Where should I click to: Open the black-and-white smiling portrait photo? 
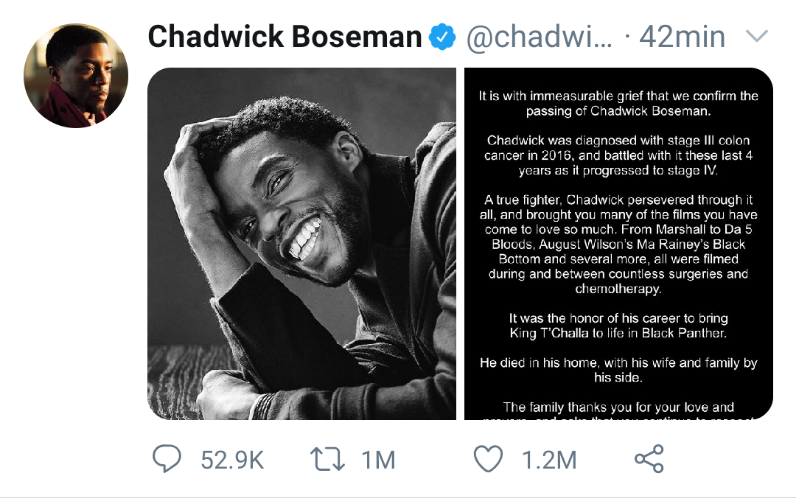tap(302, 243)
